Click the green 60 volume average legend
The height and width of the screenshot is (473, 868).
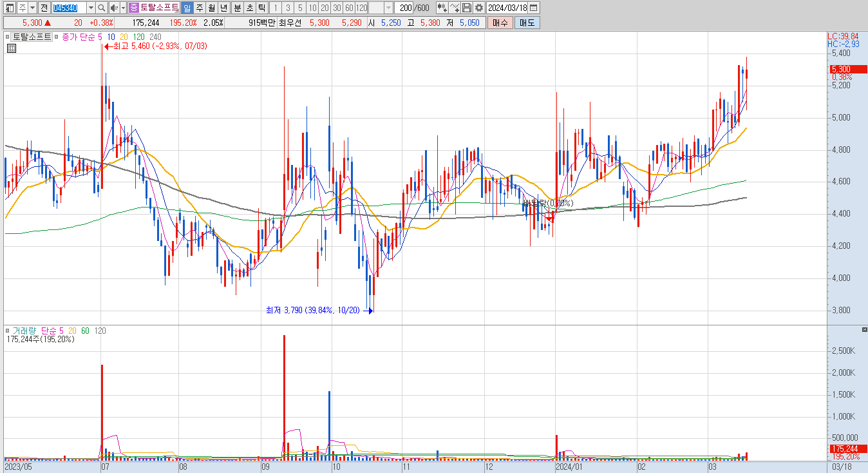(86, 331)
